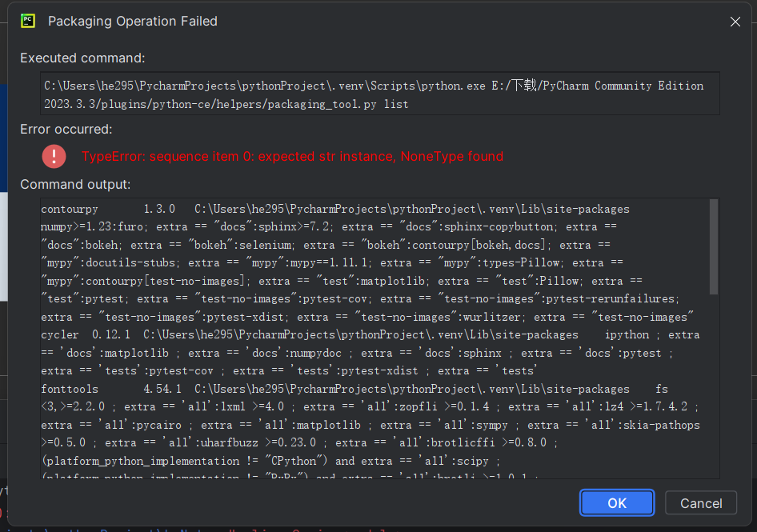Close the Packaging Operation Failed dialog
Viewport: 757px width, 532px height.
pos(735,22)
